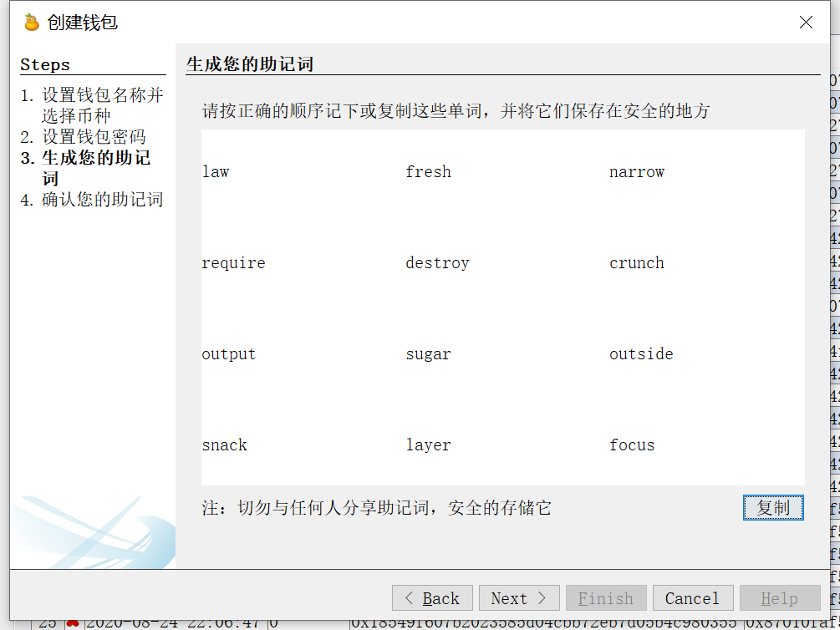Click the instruction text 请按正确的顺序记下
Screen dimensions: 840x630
coord(456,111)
